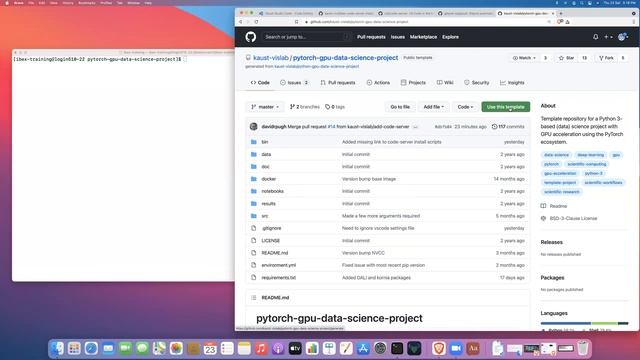The height and width of the screenshot is (360, 640).
Task: Switch to the Security tab
Action: [476, 82]
